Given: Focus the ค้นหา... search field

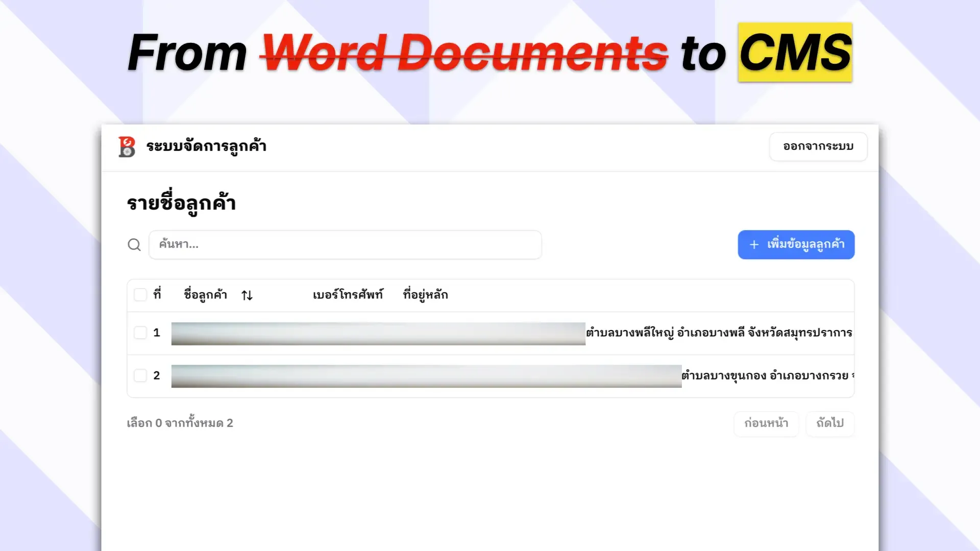Looking at the screenshot, I should click(x=345, y=245).
